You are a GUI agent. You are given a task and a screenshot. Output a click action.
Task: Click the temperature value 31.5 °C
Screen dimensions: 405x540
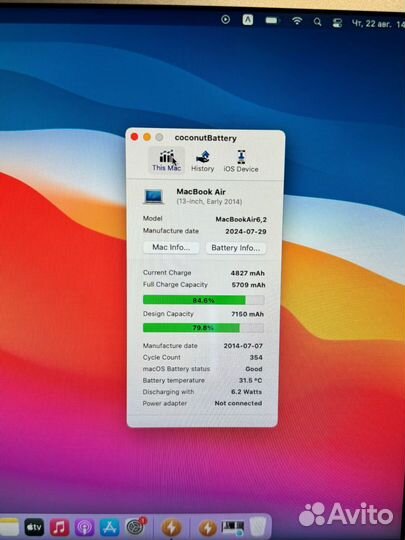pyautogui.click(x=250, y=381)
